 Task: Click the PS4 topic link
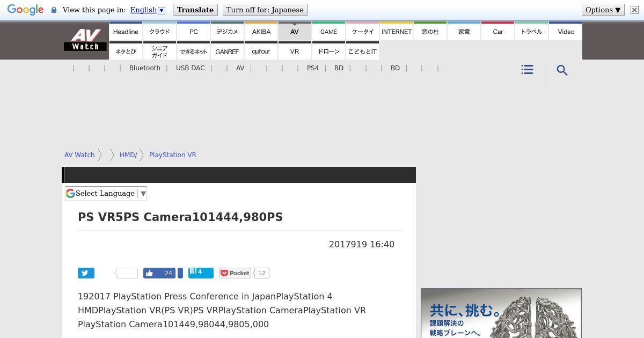[x=313, y=68]
